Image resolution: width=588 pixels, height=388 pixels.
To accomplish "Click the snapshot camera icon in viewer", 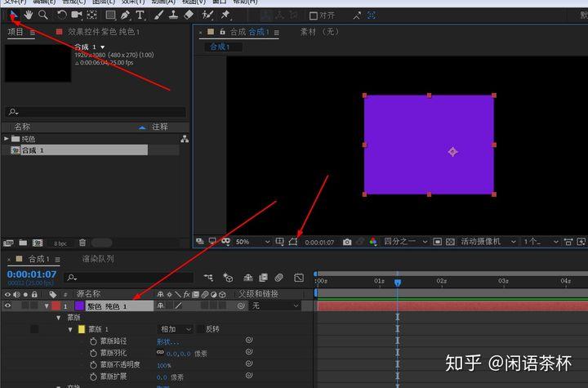I will (x=347, y=242).
